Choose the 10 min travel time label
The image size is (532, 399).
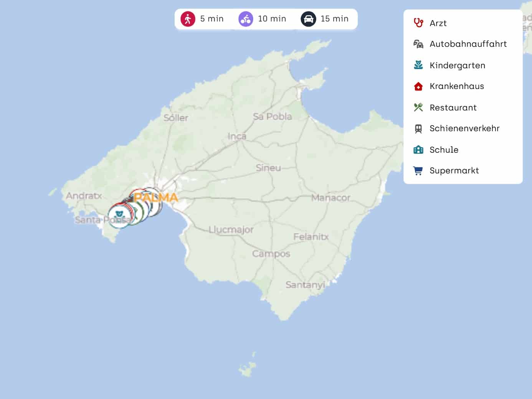pos(272,19)
